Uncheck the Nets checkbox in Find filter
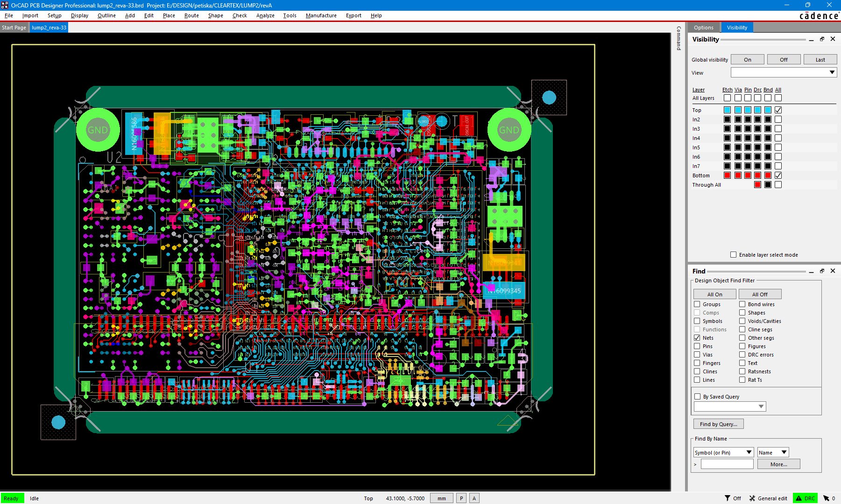The image size is (841, 504). click(697, 338)
